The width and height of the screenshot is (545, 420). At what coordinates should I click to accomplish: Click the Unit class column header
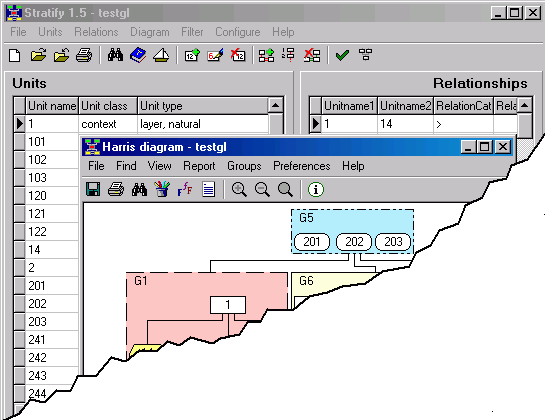[108, 106]
